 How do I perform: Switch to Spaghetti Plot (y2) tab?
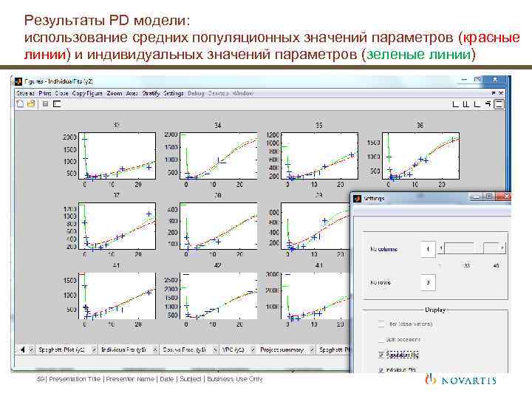[x=61, y=349]
